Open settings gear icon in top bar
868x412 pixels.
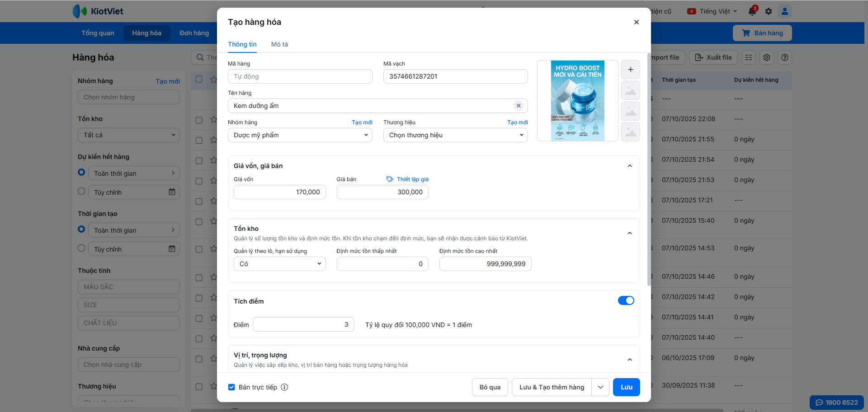769,11
